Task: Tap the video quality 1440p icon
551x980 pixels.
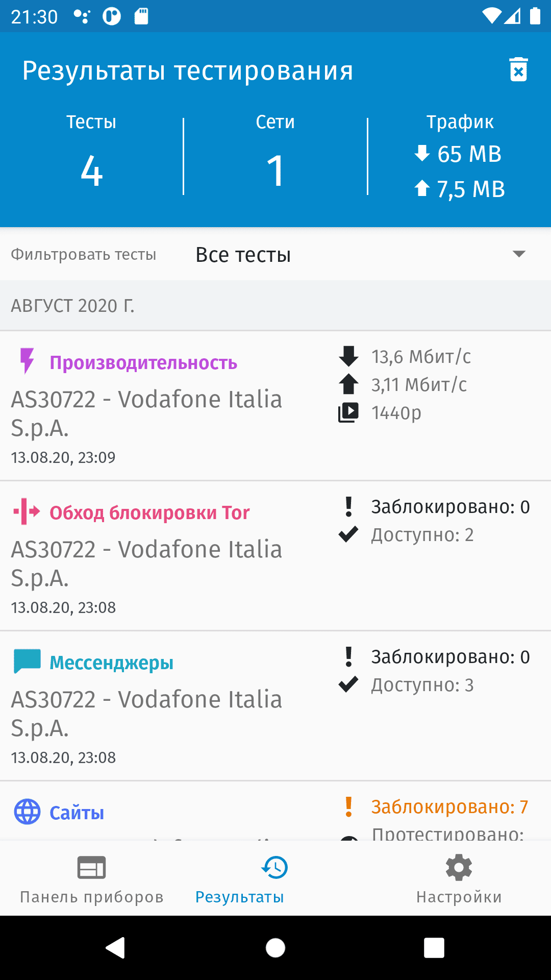Action: [x=348, y=412]
